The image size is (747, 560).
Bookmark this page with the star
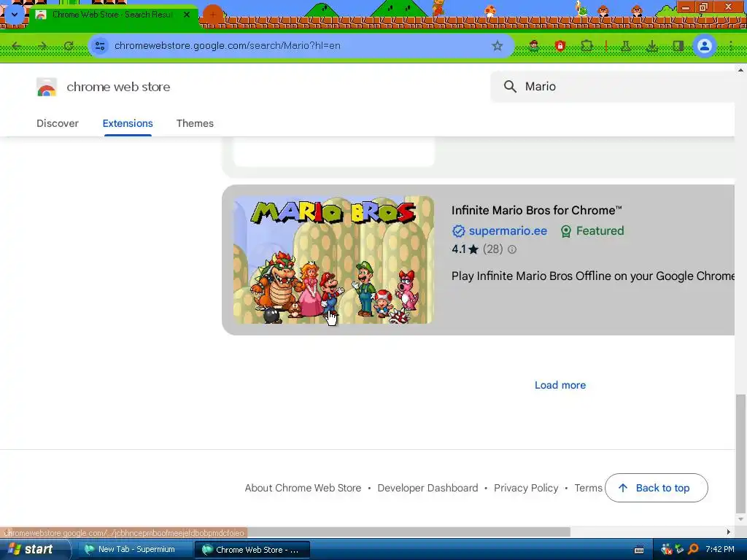(497, 46)
